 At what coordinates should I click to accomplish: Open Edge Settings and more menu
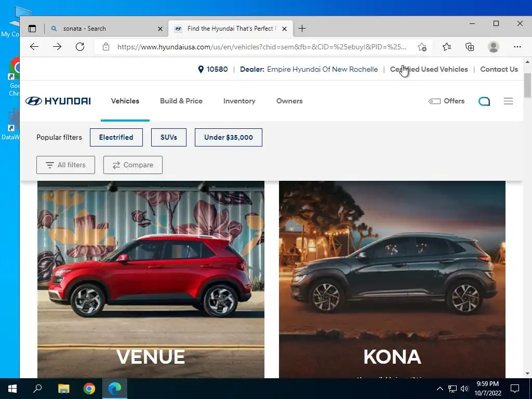(x=517, y=47)
